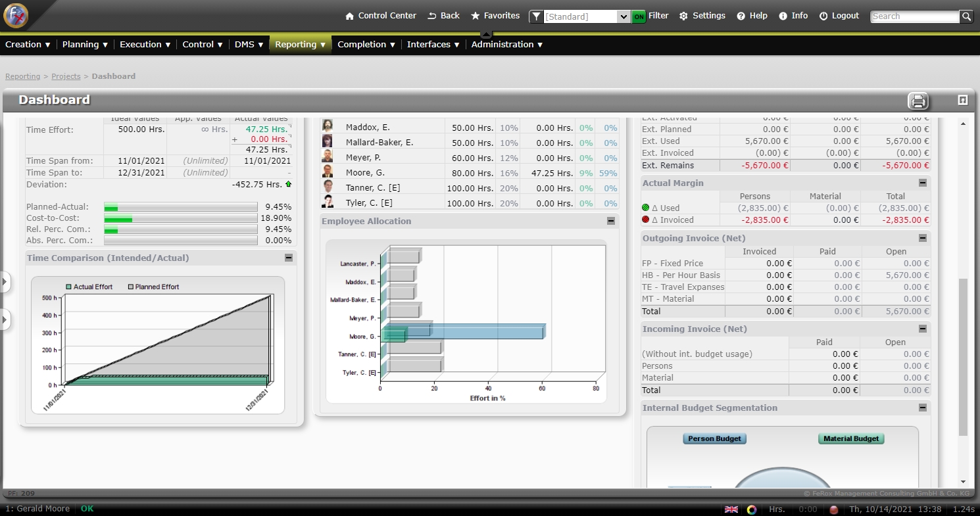Open Settings from top bar

702,16
